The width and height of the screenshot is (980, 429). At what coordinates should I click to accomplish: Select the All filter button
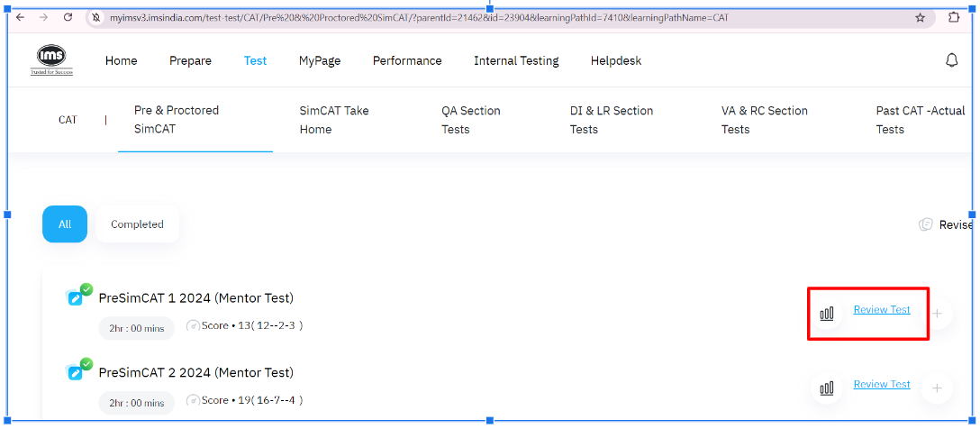pos(65,224)
